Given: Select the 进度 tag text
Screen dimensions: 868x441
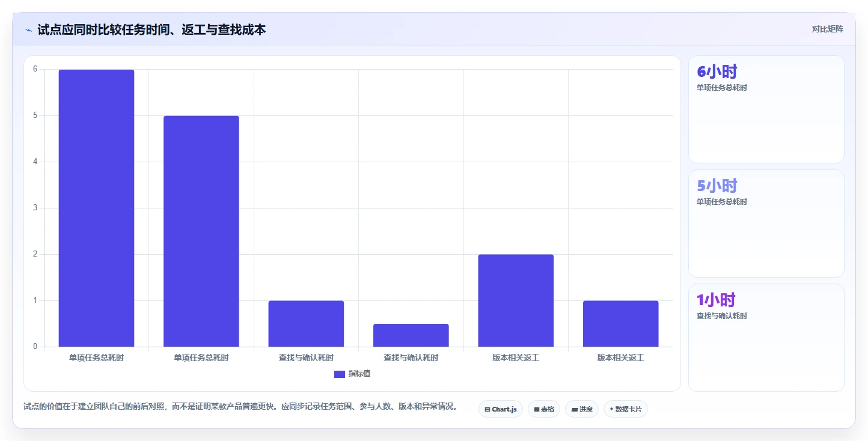Looking at the screenshot, I should click(x=585, y=409).
